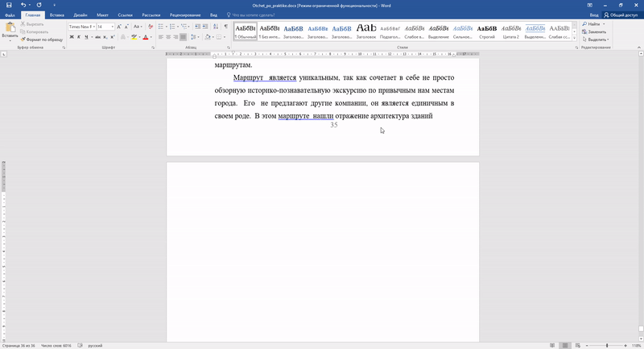
Task: Increase the font size with grow icon
Action: (119, 27)
